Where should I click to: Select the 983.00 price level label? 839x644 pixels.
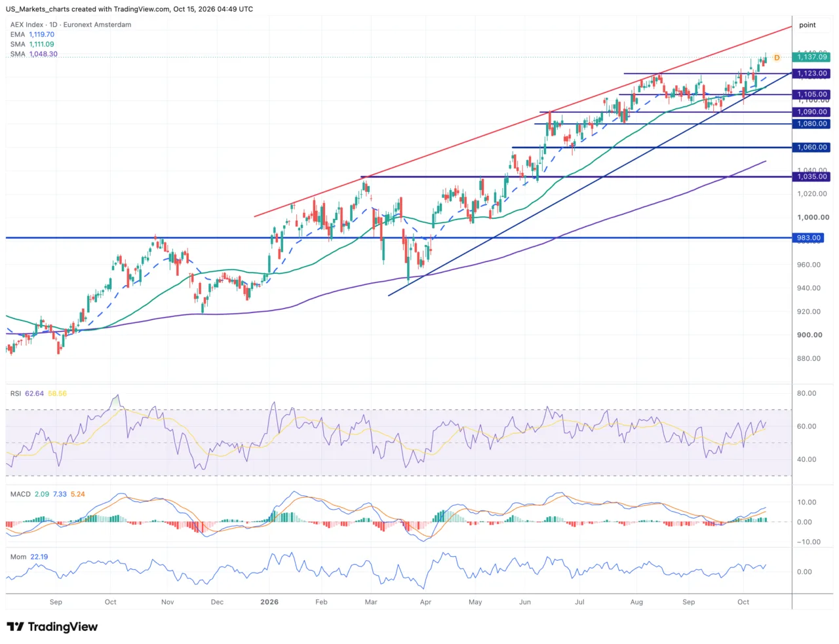coord(808,238)
